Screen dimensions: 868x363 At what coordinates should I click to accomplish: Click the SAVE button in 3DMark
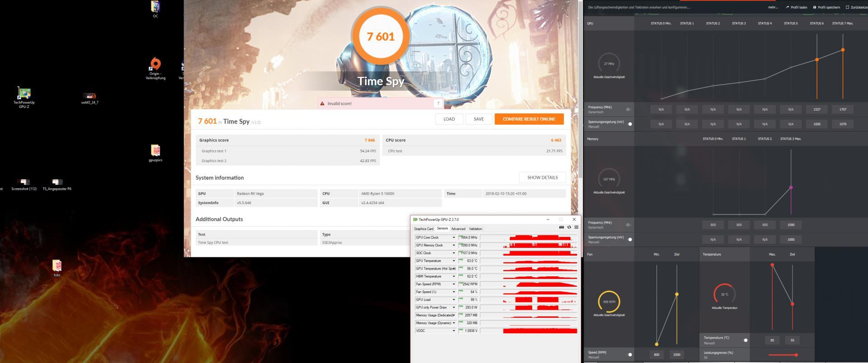click(x=479, y=119)
